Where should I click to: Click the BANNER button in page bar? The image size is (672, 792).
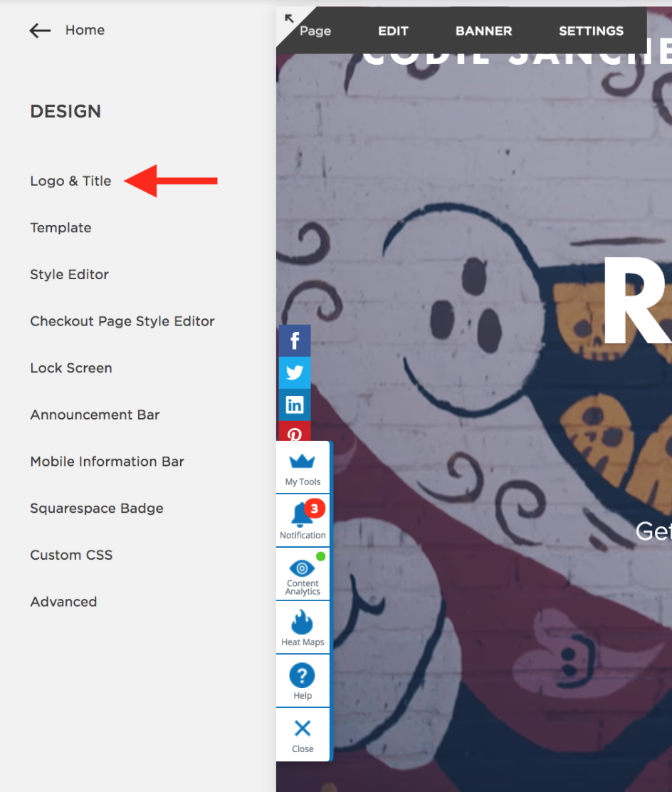pyautogui.click(x=483, y=31)
